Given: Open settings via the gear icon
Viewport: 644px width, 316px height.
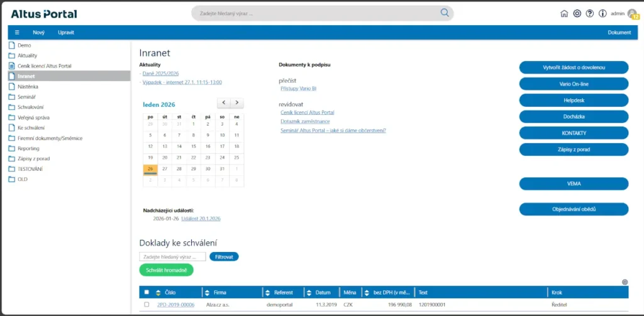Looking at the screenshot, I should point(577,14).
